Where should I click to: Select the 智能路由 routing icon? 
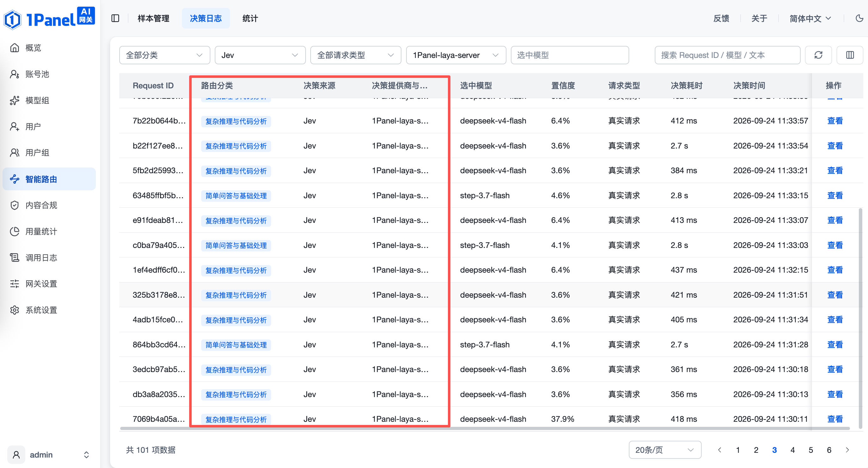pyautogui.click(x=15, y=179)
